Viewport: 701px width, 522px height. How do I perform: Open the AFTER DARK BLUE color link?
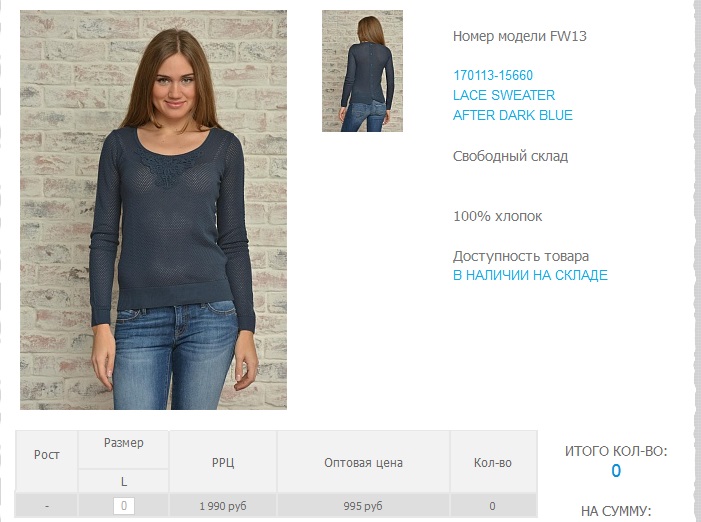(x=513, y=115)
